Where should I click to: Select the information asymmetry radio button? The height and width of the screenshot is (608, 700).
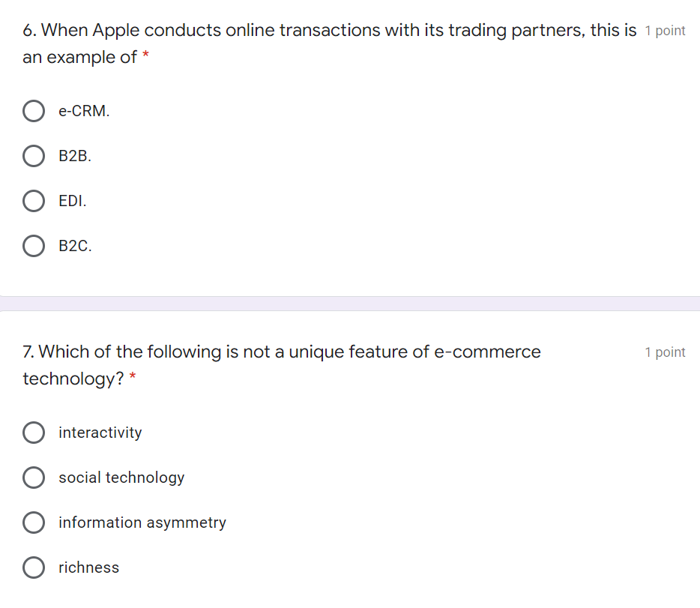[34, 523]
